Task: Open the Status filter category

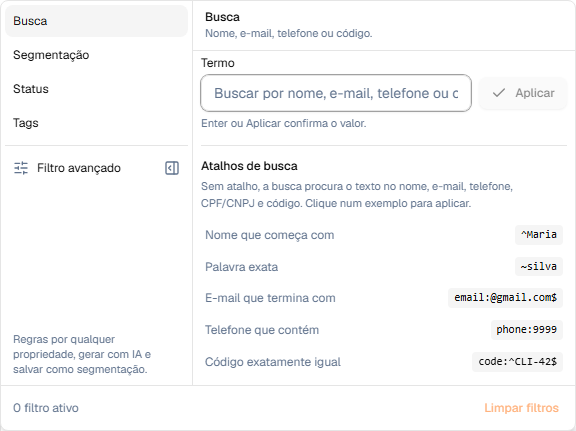Action: (x=96, y=89)
